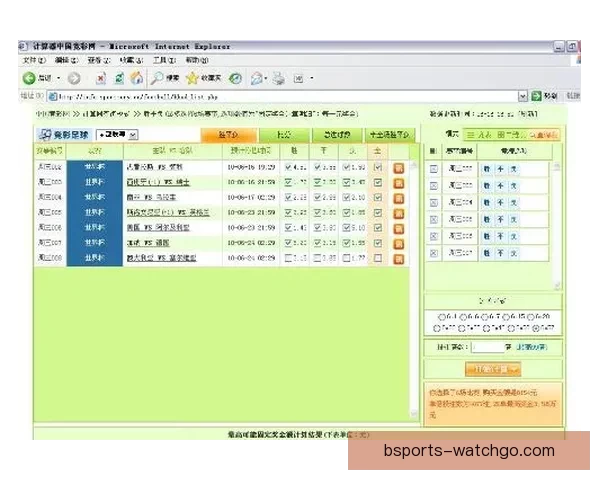
Task: Click orange detail icon in 周三005 row
Action: point(399,214)
